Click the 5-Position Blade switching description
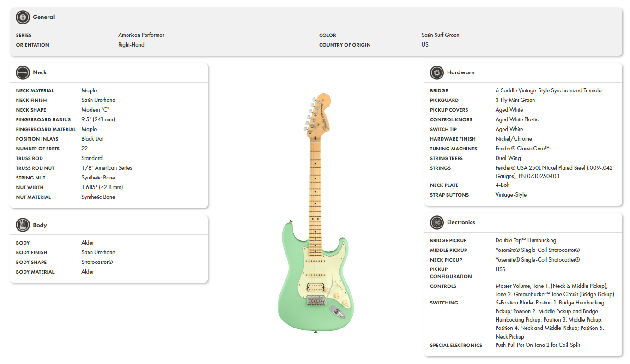The height and width of the screenshot is (364, 630). click(550, 320)
